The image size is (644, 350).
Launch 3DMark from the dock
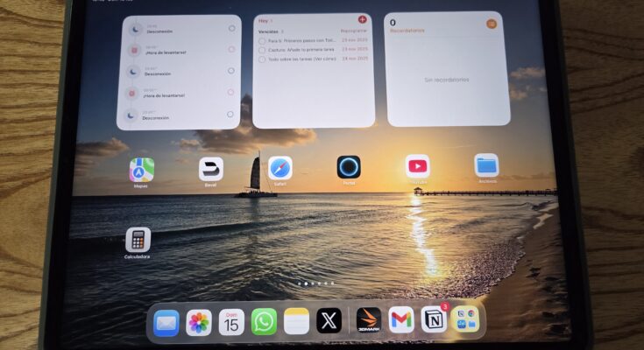point(369,320)
